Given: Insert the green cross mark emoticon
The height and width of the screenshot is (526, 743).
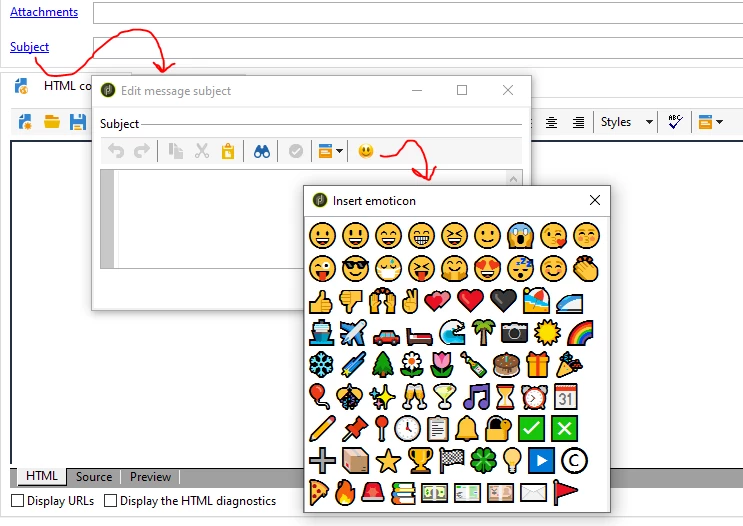Looking at the screenshot, I should point(564,428).
